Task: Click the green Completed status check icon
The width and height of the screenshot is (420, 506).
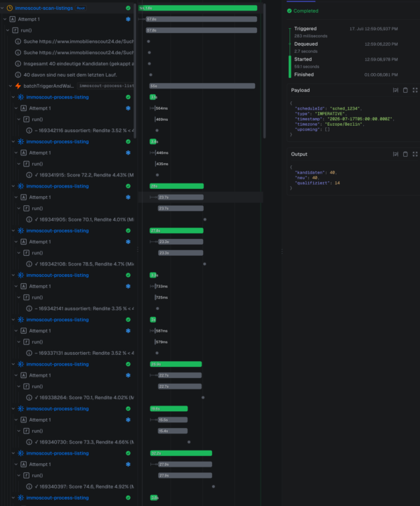Action: 289,11
